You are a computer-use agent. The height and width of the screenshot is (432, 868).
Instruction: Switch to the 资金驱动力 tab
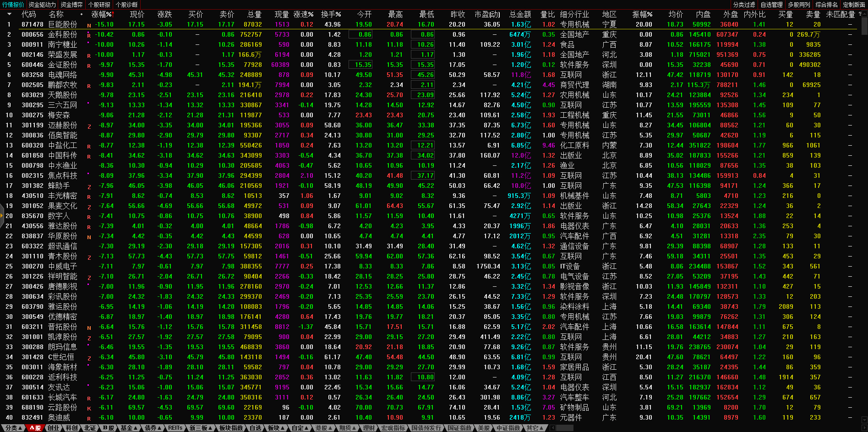point(42,5)
